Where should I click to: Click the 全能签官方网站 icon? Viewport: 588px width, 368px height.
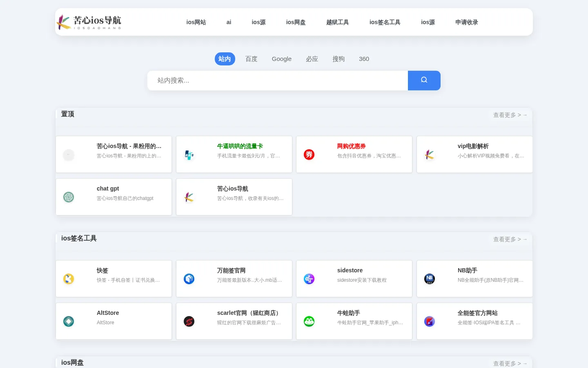click(430, 321)
